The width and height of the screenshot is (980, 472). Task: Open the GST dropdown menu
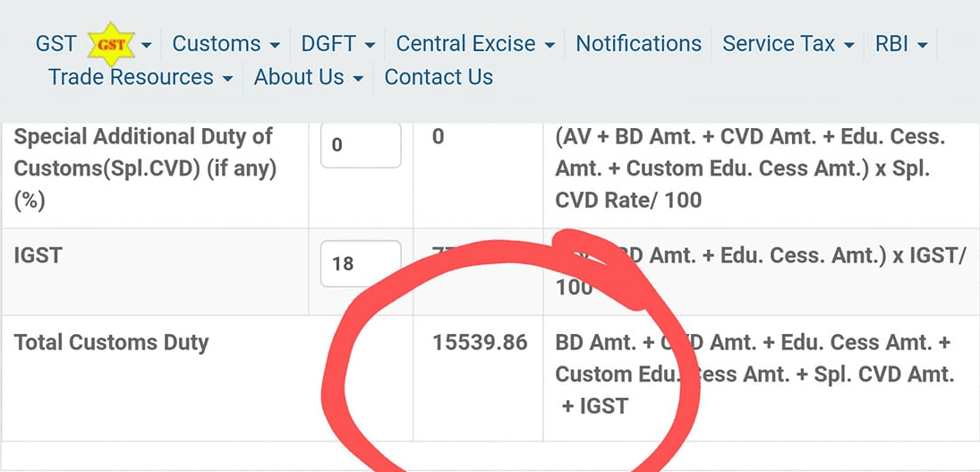coord(93,44)
